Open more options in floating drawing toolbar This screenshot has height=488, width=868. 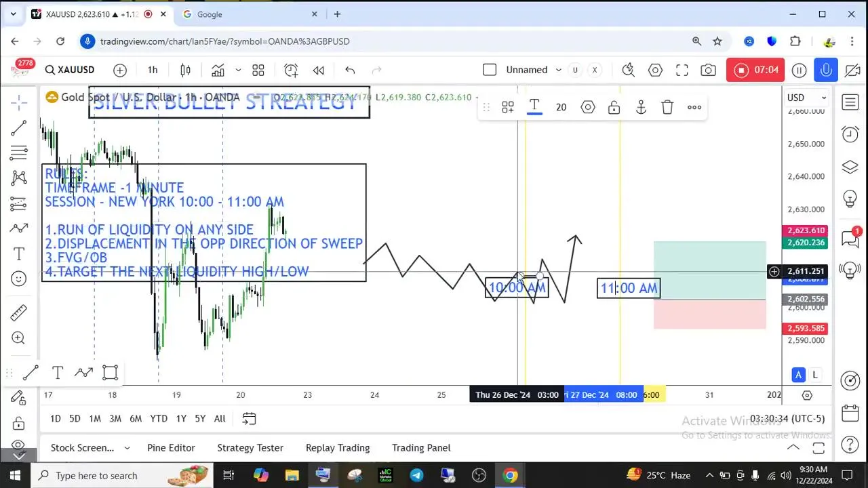click(694, 107)
